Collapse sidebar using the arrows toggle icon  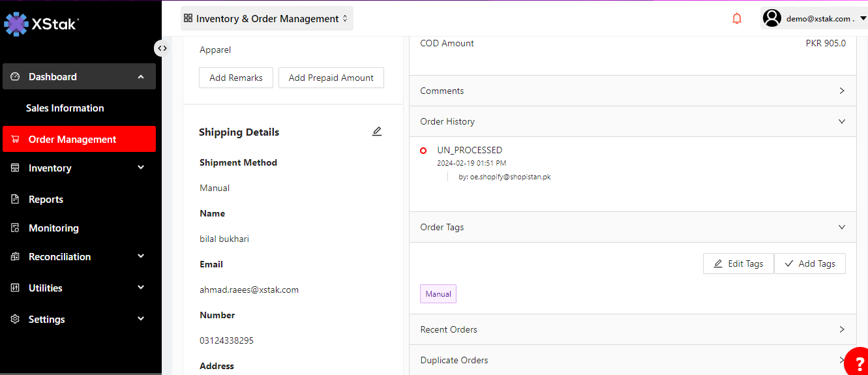[162, 48]
